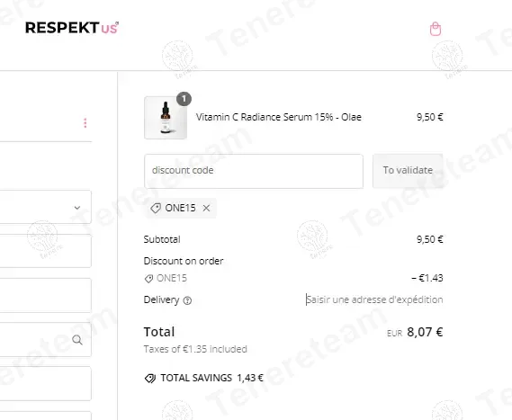Click the field below the search address field

click(46, 383)
